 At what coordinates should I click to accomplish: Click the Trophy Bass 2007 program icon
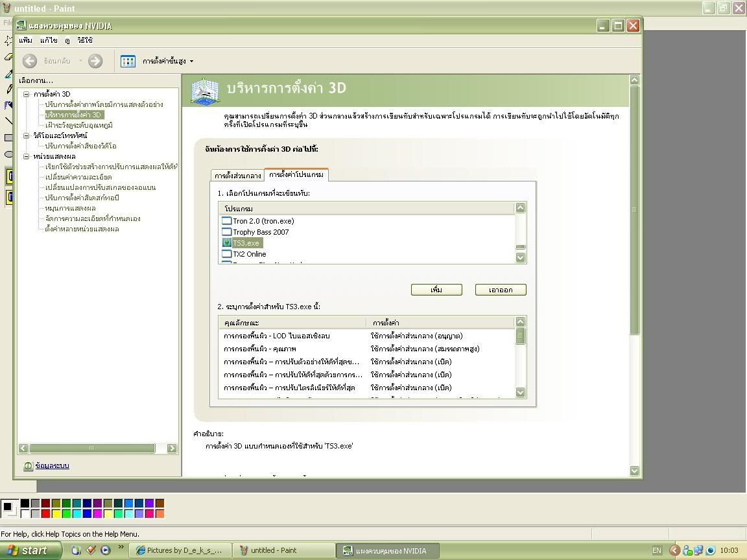coord(227,232)
